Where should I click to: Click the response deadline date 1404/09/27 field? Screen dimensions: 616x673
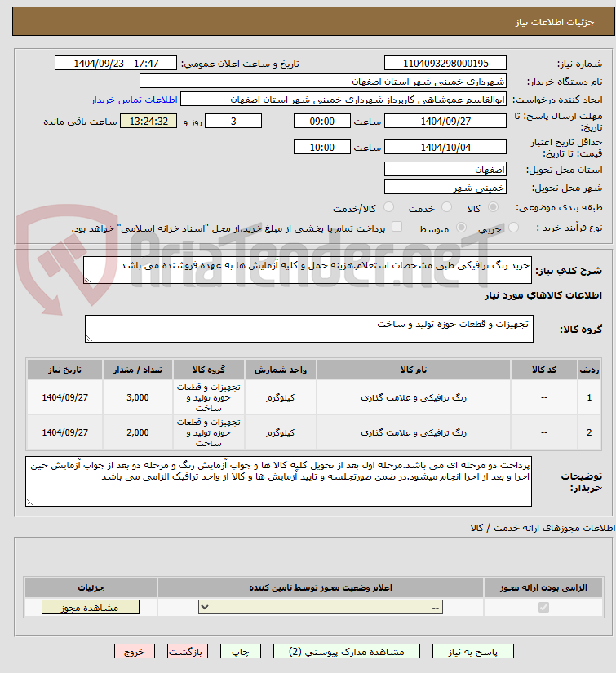[x=445, y=121]
